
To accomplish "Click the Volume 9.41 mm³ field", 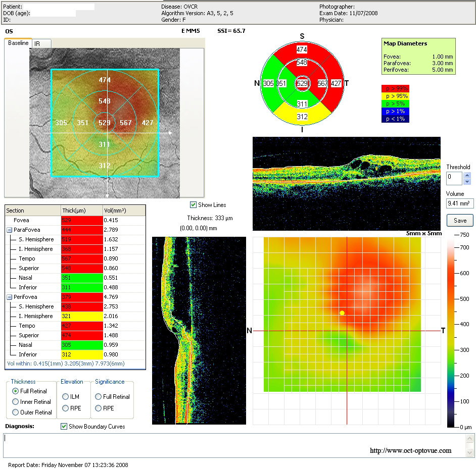I will pos(460,203).
